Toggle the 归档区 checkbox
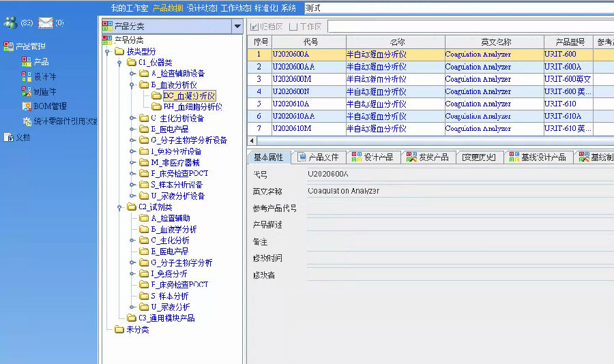 [x=254, y=27]
